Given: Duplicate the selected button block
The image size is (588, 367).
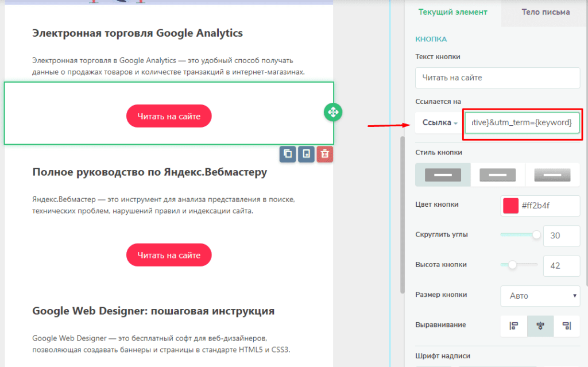Looking at the screenshot, I should pyautogui.click(x=288, y=154).
